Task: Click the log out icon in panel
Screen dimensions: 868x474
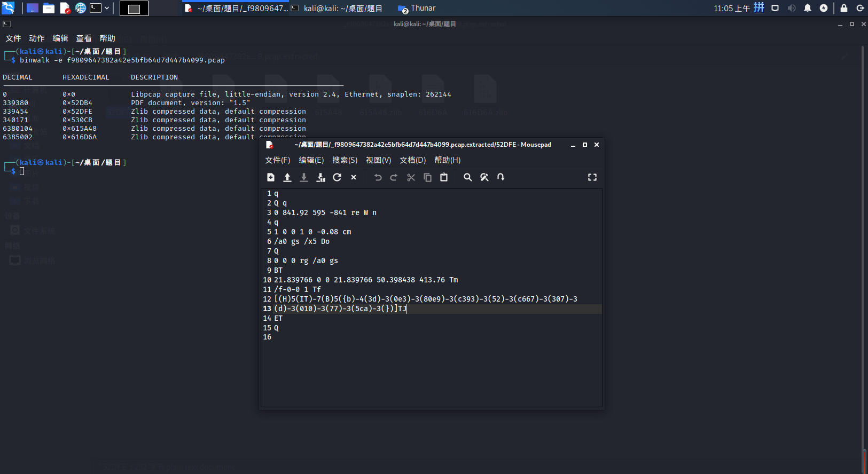Action: [x=860, y=8]
